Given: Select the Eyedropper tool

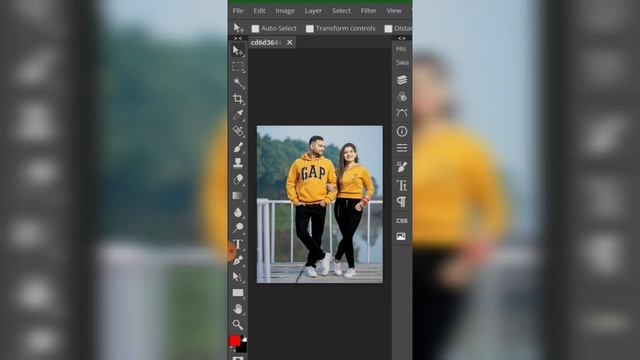Looking at the screenshot, I should click(x=238, y=115).
